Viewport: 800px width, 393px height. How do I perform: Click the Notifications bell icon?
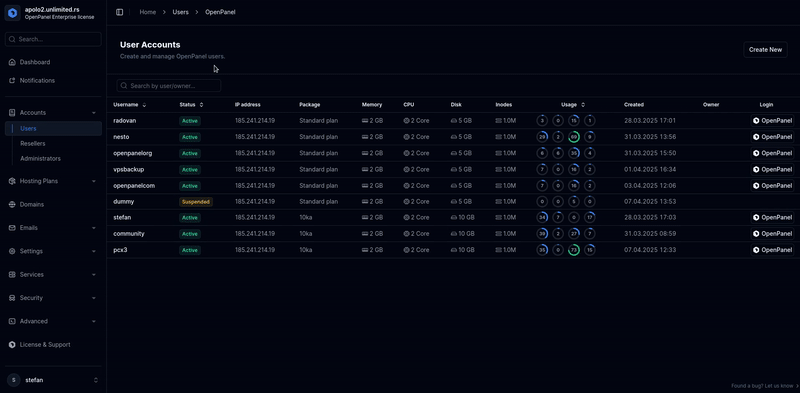pyautogui.click(x=12, y=81)
